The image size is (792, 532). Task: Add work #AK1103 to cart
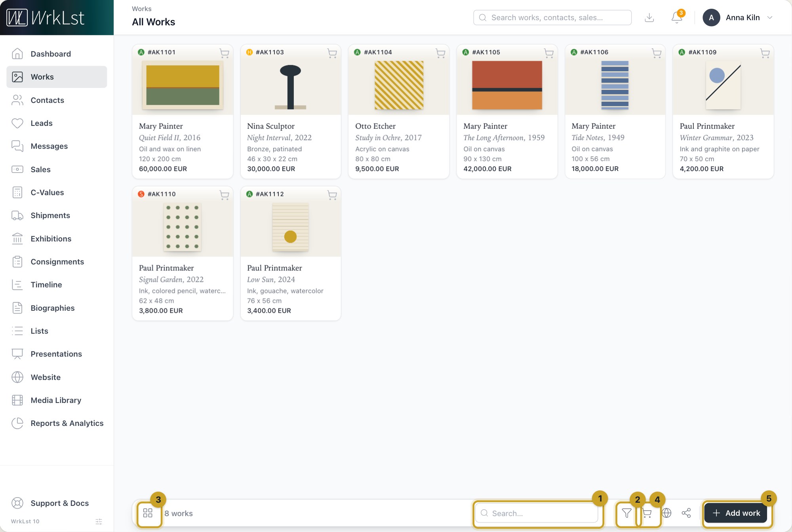tap(332, 53)
